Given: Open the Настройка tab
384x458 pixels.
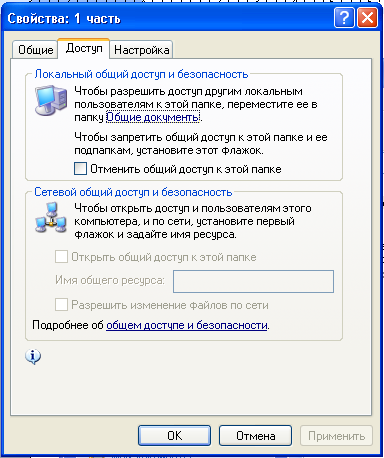Looking at the screenshot, I should tap(142, 50).
